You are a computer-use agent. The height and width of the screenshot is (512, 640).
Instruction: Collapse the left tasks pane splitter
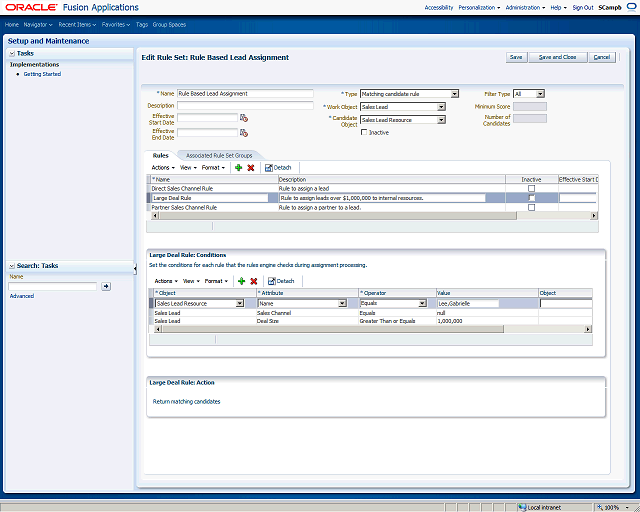click(x=135, y=268)
